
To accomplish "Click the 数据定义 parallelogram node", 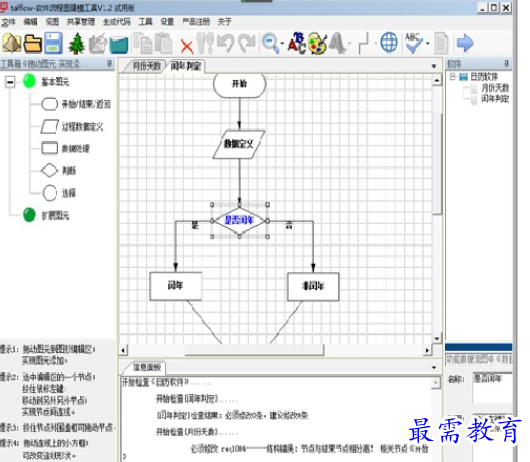I will pyautogui.click(x=239, y=144).
